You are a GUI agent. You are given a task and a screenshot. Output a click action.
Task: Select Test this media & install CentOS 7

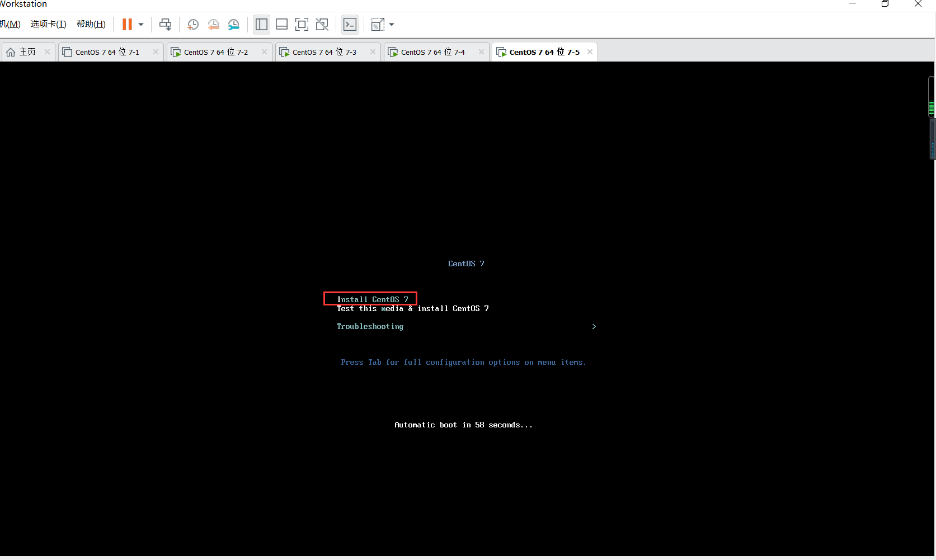413,308
